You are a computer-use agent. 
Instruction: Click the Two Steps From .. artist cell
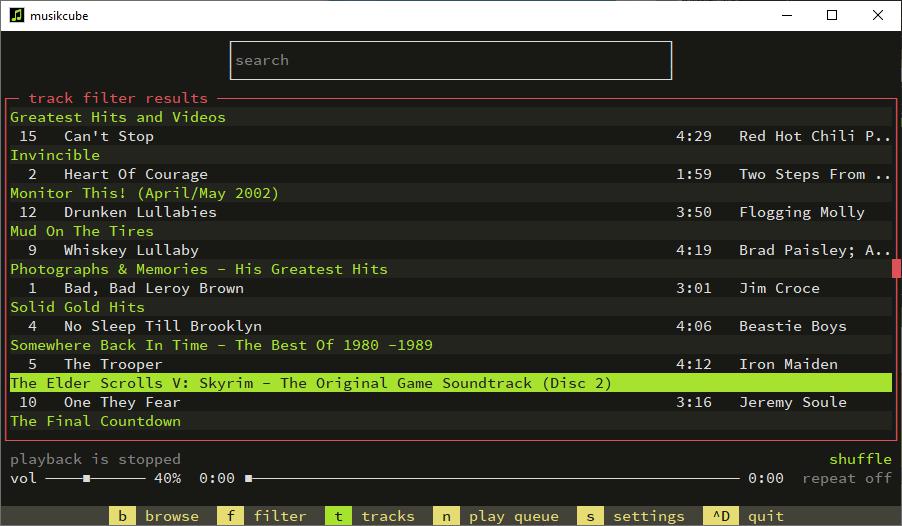pyautogui.click(x=815, y=174)
